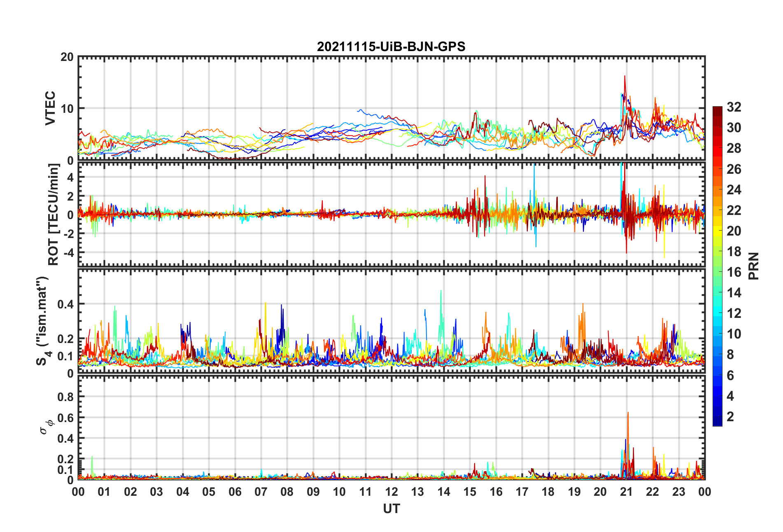Click the -4 tick on the ROT axis
Viewport: 783px width, 532px height.
68,252
